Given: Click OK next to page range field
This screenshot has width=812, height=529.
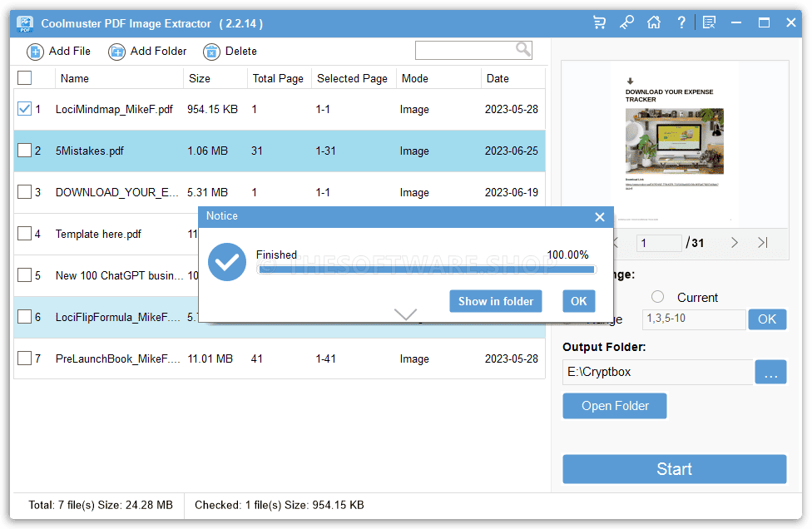Looking at the screenshot, I should pos(767,319).
